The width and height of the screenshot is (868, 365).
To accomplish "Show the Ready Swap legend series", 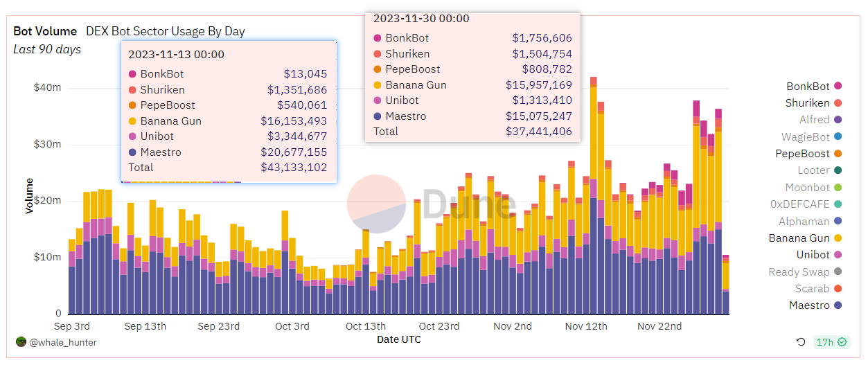I will tap(799, 272).
